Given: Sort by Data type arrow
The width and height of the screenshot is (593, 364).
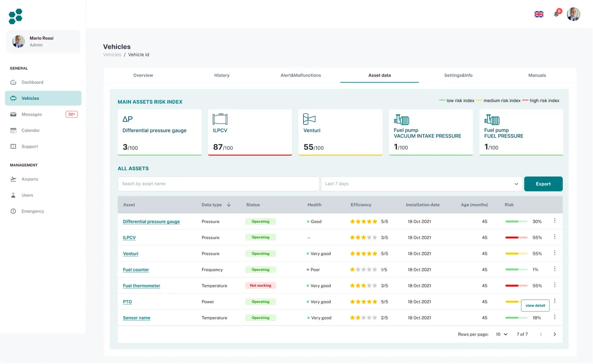Looking at the screenshot, I should (229, 204).
